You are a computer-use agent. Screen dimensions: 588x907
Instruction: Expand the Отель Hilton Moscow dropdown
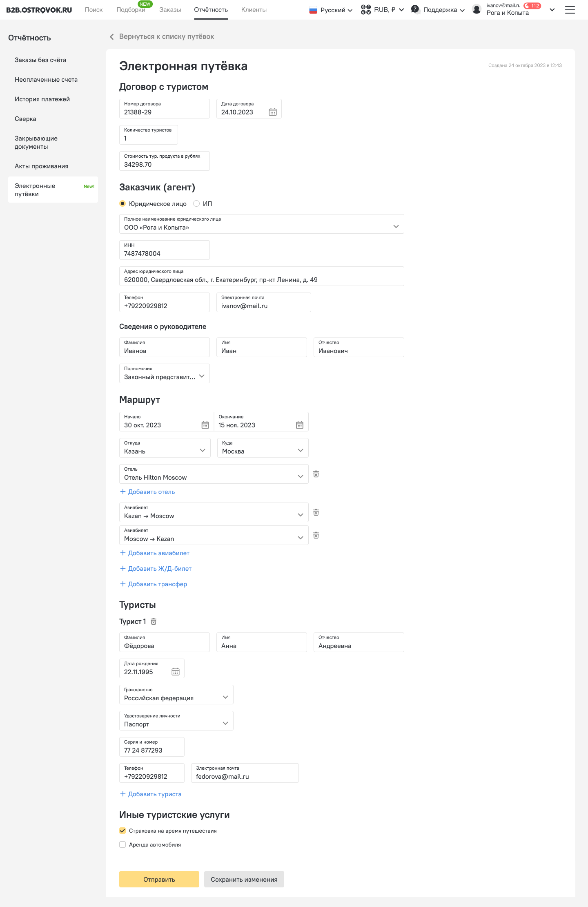pyautogui.click(x=214, y=474)
